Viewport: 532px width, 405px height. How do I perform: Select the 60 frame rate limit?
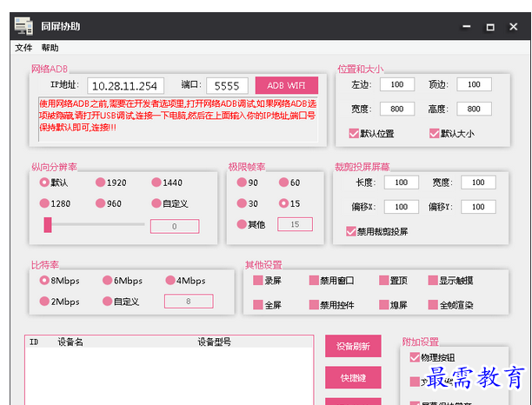click(x=283, y=183)
